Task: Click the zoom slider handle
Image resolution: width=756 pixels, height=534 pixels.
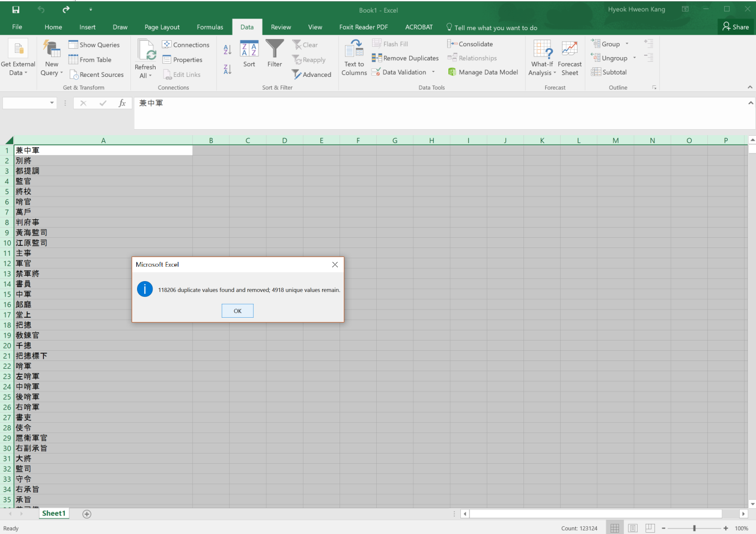Action: (694, 528)
